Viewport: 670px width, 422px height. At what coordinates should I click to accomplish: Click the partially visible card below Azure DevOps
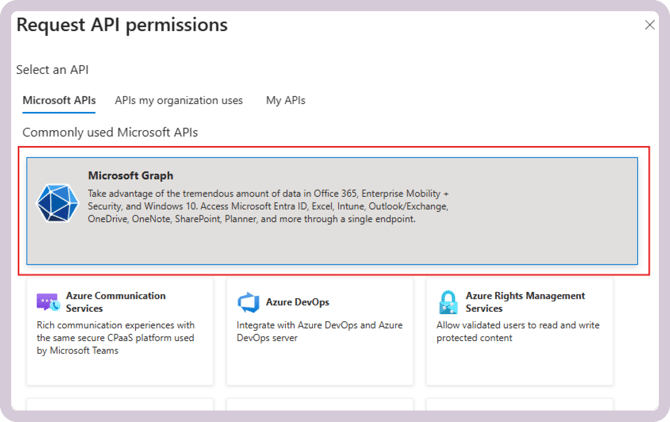[x=319, y=404]
